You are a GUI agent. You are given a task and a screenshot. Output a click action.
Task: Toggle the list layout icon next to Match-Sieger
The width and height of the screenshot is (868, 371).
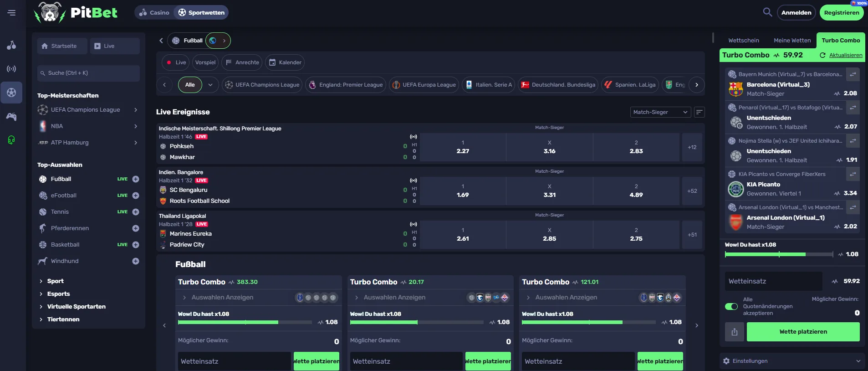[x=700, y=112]
